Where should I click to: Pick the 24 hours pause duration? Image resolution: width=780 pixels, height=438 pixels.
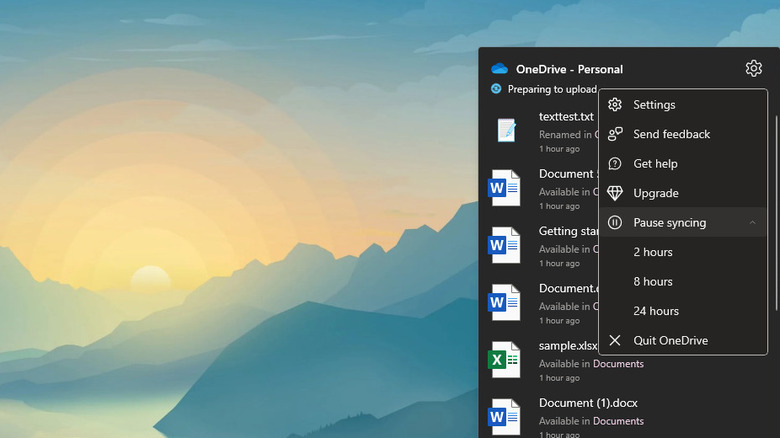pyautogui.click(x=656, y=311)
